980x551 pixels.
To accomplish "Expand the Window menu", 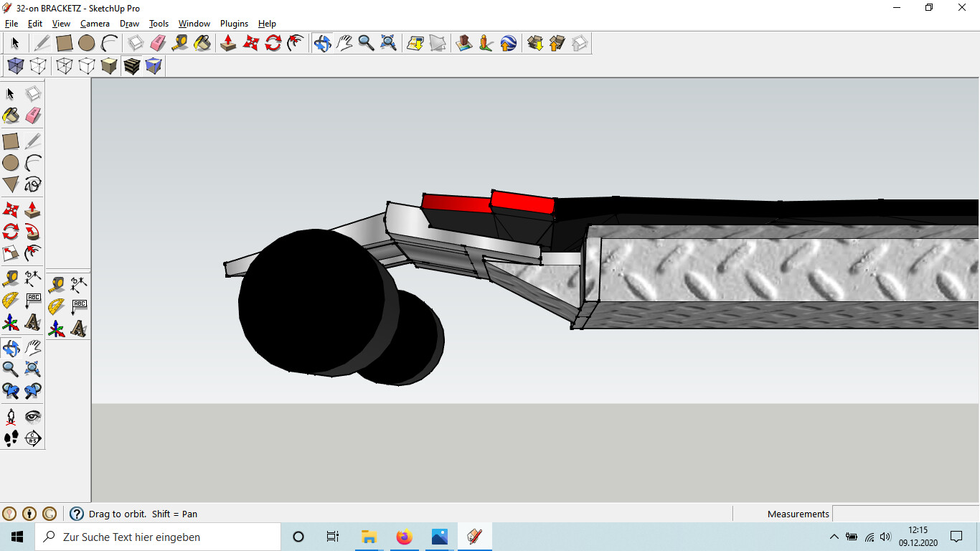I will pyautogui.click(x=194, y=24).
